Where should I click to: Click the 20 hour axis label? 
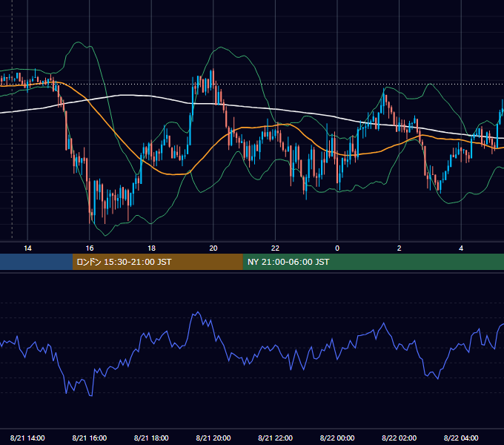click(x=213, y=248)
